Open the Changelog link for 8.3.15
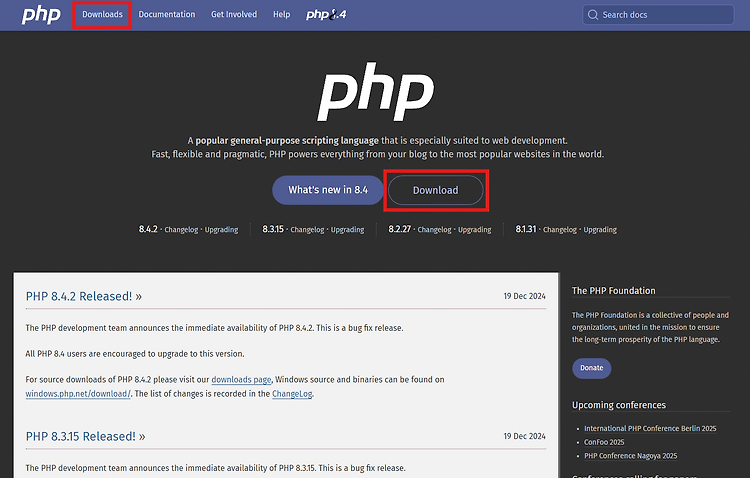The image size is (750, 478). tap(307, 230)
